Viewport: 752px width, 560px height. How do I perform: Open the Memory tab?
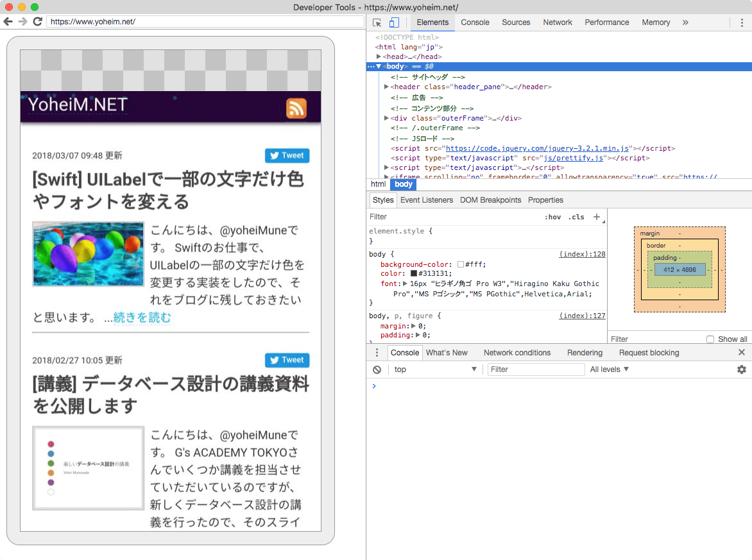pos(656,22)
